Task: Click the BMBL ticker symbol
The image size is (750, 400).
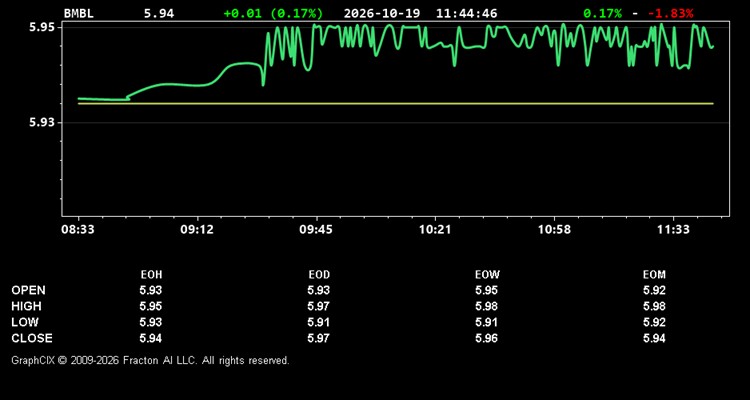Action: click(79, 13)
